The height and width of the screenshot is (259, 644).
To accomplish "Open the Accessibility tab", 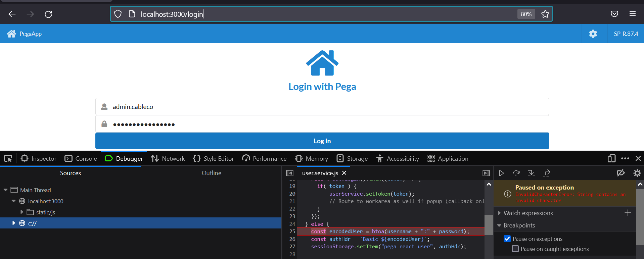I will coord(398,158).
